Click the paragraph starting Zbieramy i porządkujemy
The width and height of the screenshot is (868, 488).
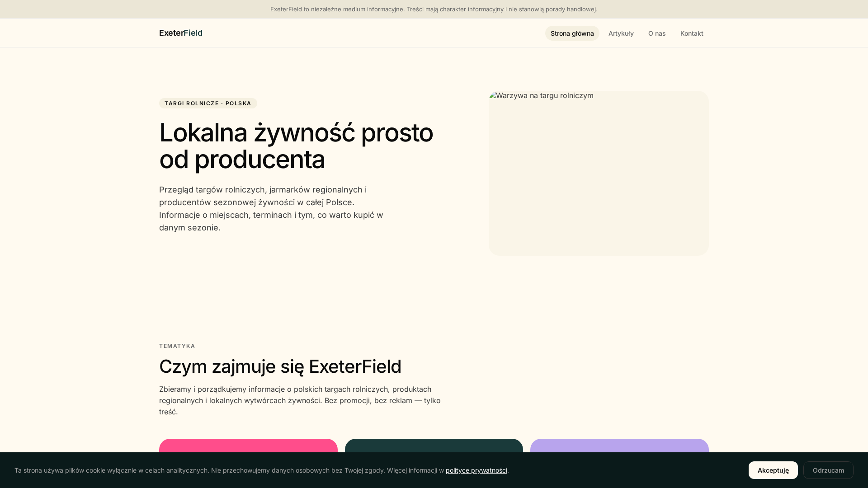(x=300, y=400)
